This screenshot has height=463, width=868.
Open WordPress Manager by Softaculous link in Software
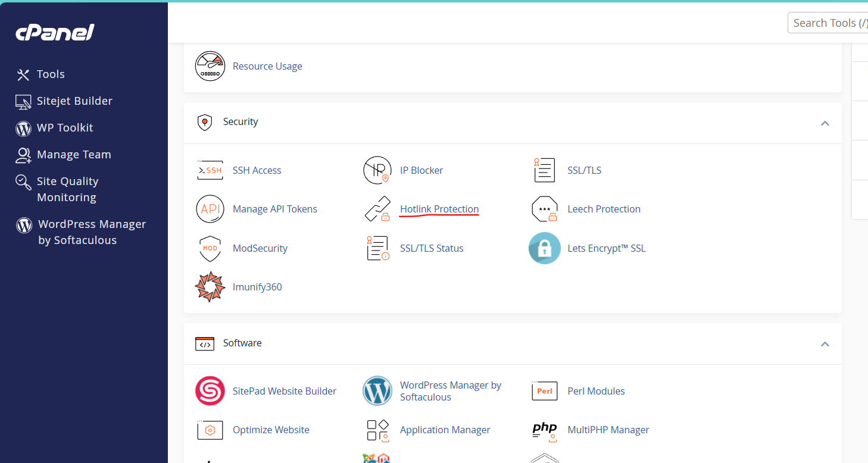click(451, 391)
